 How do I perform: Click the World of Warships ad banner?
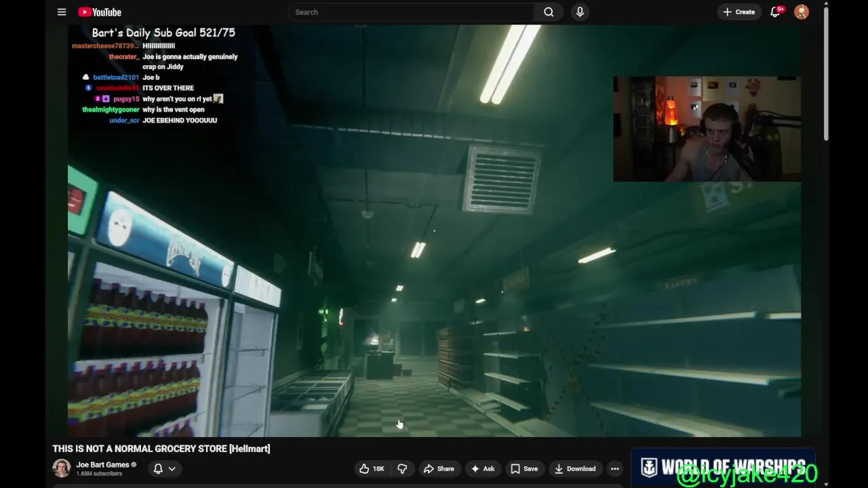coord(723,468)
